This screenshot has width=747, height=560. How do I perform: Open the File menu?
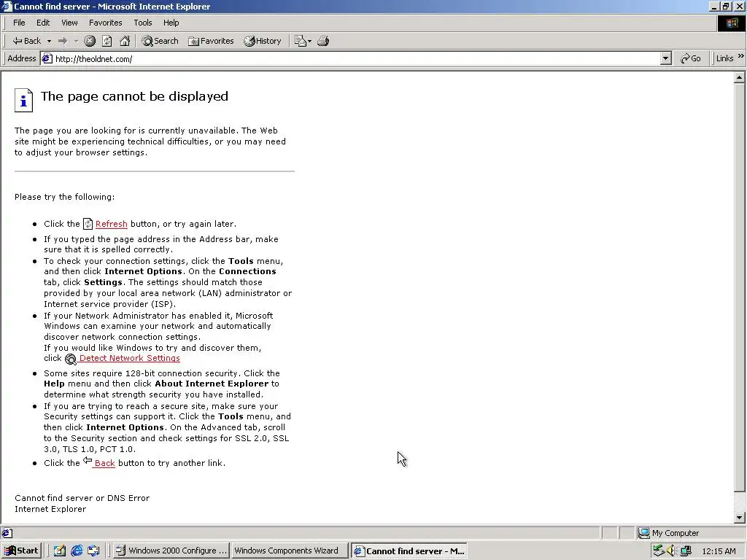(19, 23)
